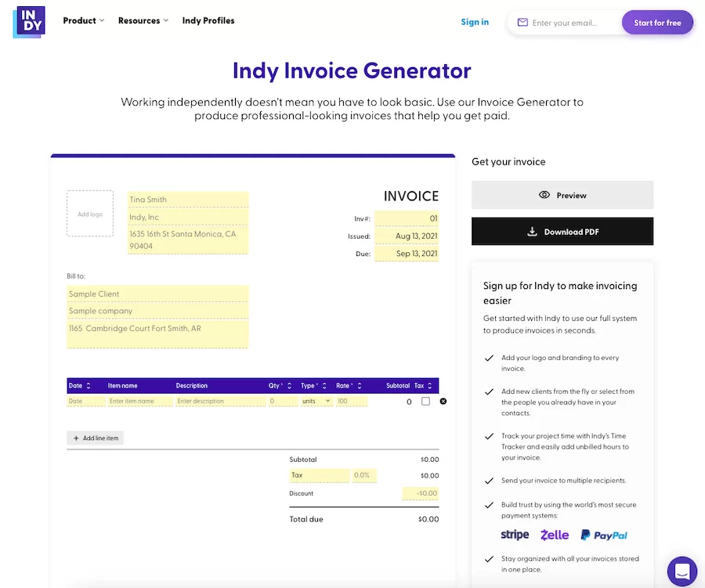
Task: Click the Get your invoice heading
Action: (508, 162)
